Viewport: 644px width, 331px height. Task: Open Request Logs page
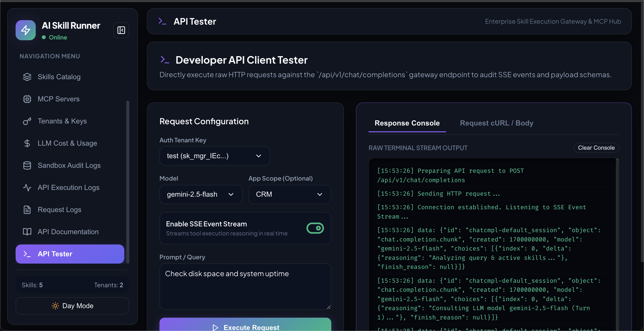click(70, 210)
